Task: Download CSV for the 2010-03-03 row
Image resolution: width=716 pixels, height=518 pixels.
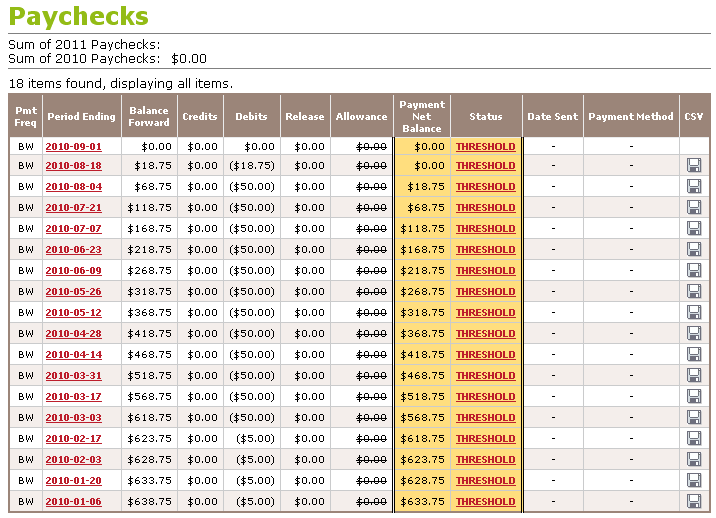Action: click(694, 418)
